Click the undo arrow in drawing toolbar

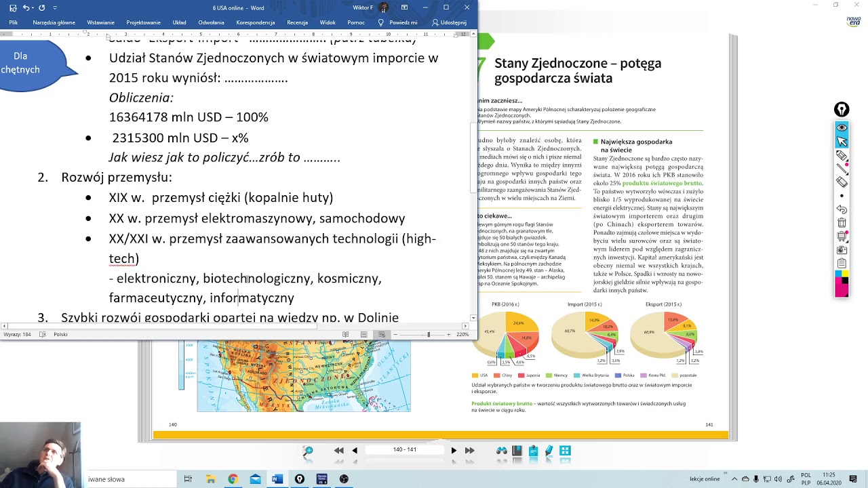[x=842, y=209]
